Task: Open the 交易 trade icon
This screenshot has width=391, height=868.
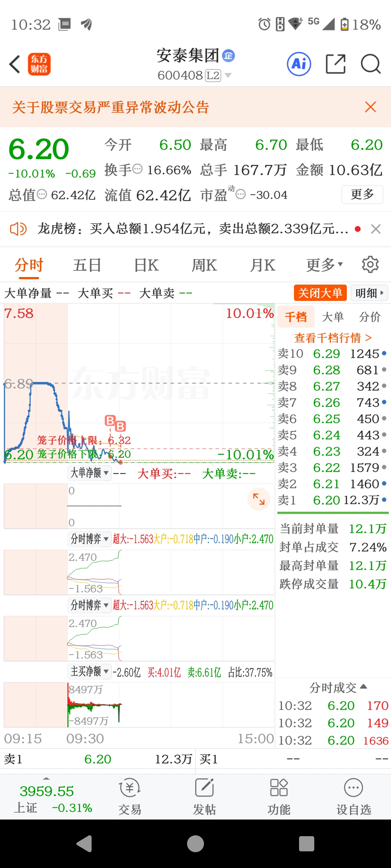Action: pos(130,797)
